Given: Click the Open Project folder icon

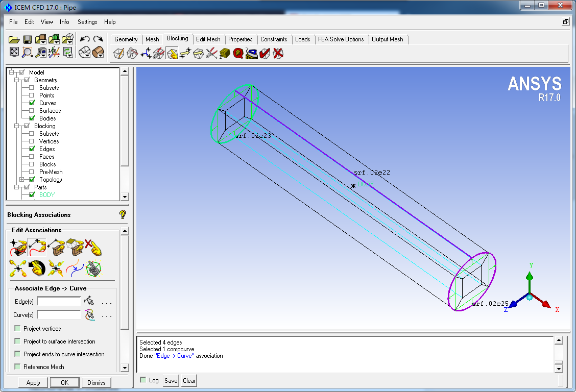Looking at the screenshot, I should pos(14,40).
